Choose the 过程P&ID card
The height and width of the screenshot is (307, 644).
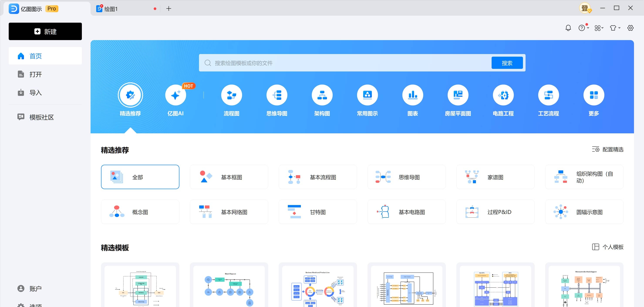click(495, 212)
